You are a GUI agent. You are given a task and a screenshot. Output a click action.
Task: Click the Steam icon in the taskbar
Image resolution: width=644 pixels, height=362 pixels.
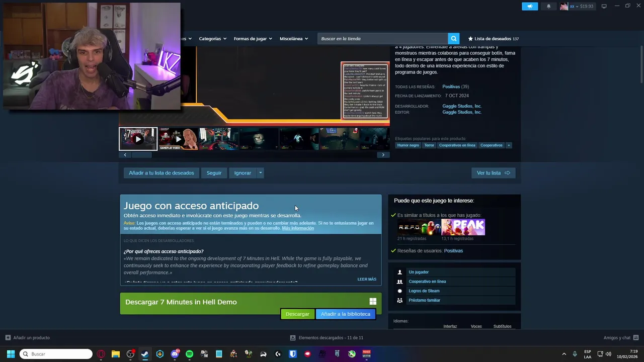[x=145, y=354]
